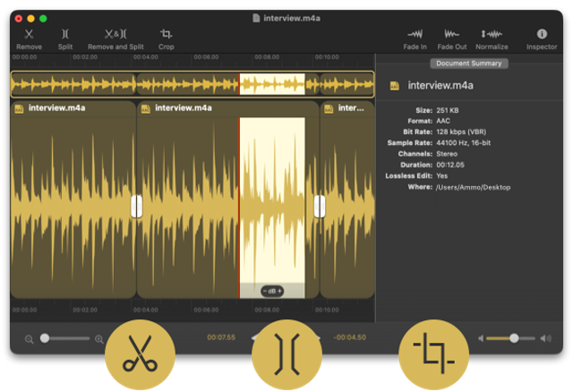Viewport: 573px width, 392px height.
Task: Click the Normalize tool
Action: [x=492, y=39]
